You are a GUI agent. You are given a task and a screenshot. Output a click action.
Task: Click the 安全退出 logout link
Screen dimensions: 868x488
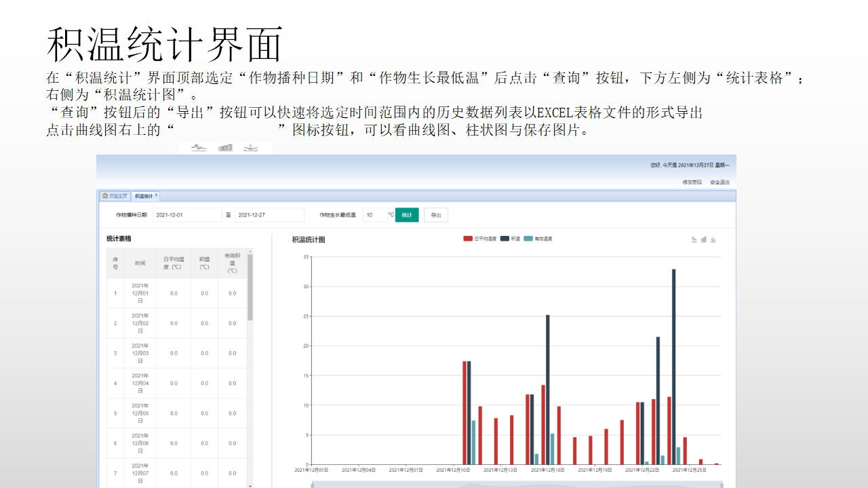[x=719, y=182]
